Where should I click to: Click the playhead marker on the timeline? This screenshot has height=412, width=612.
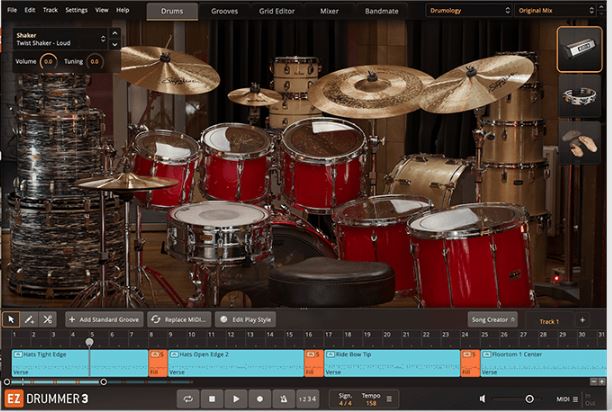point(89,342)
